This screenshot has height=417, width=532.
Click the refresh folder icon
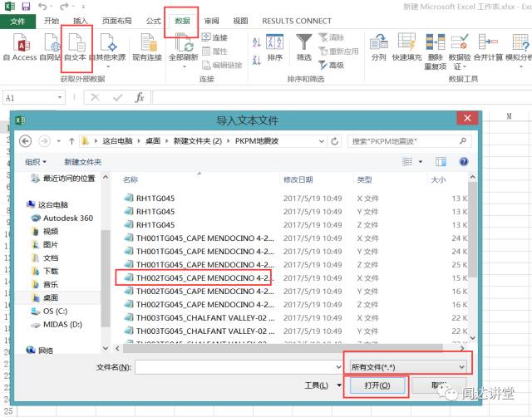(x=334, y=141)
